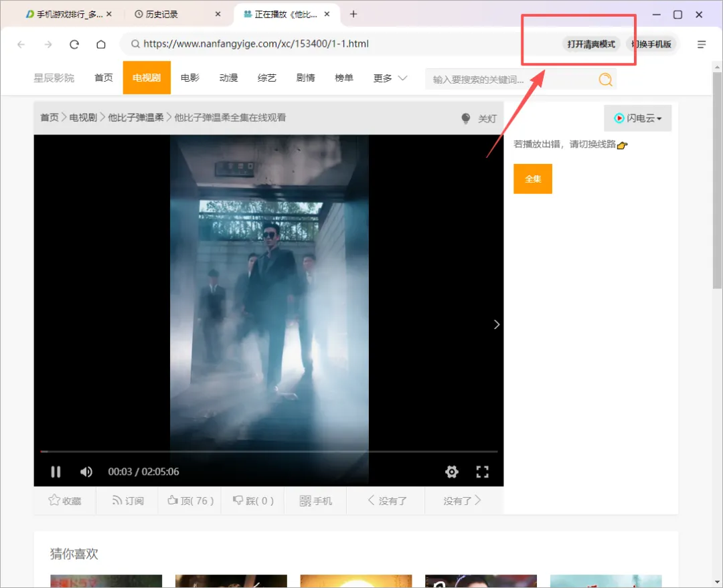Image resolution: width=723 pixels, height=588 pixels.
Task: Select the 全集 episode button
Action: pyautogui.click(x=533, y=179)
